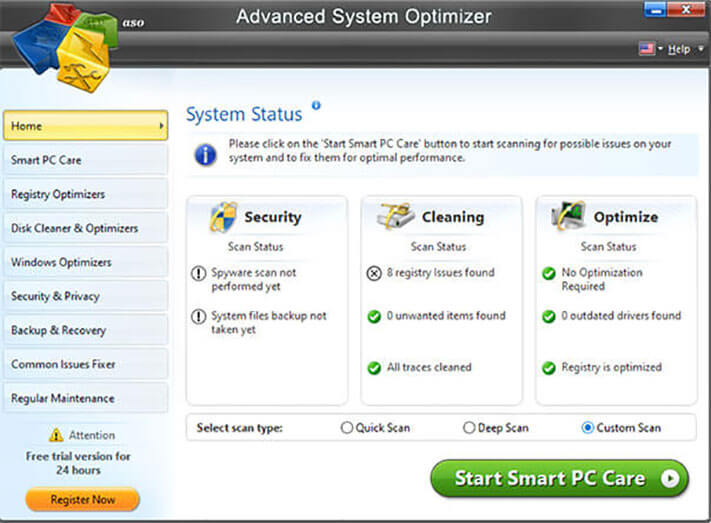The width and height of the screenshot is (711, 523).
Task: Click the Optimize heading text
Action: [626, 217]
